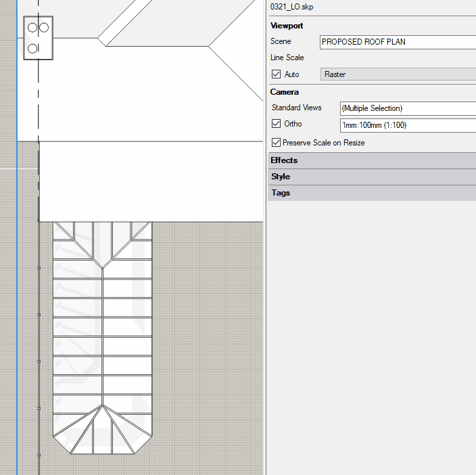
Task: Expand the Effects section
Action: click(372, 160)
